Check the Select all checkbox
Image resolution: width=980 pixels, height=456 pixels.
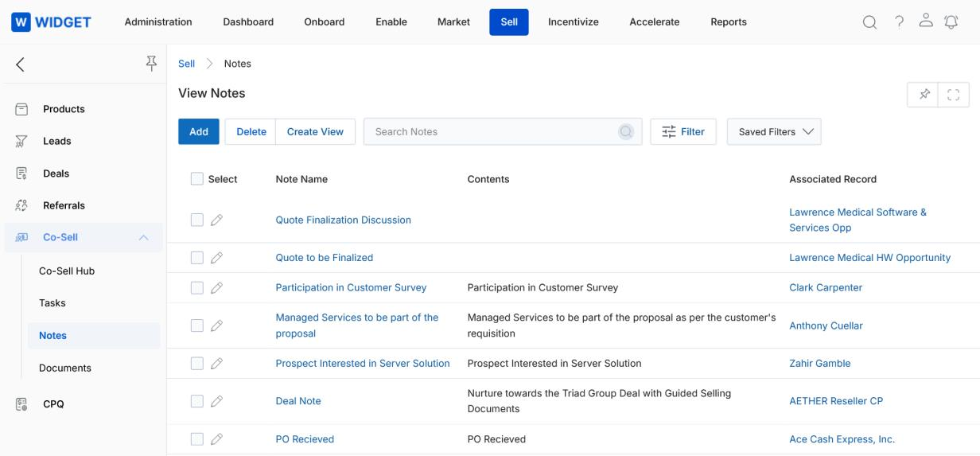click(x=197, y=179)
